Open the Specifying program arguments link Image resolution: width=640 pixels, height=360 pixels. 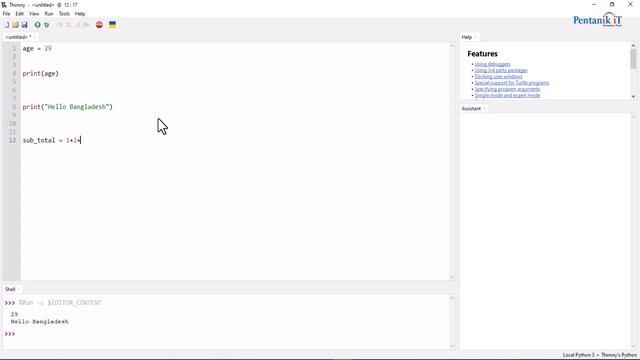[x=507, y=89]
